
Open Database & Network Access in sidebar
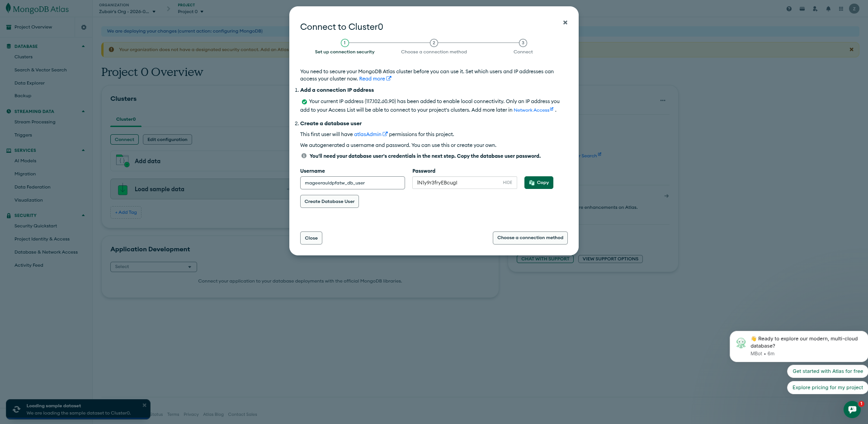pos(46,252)
